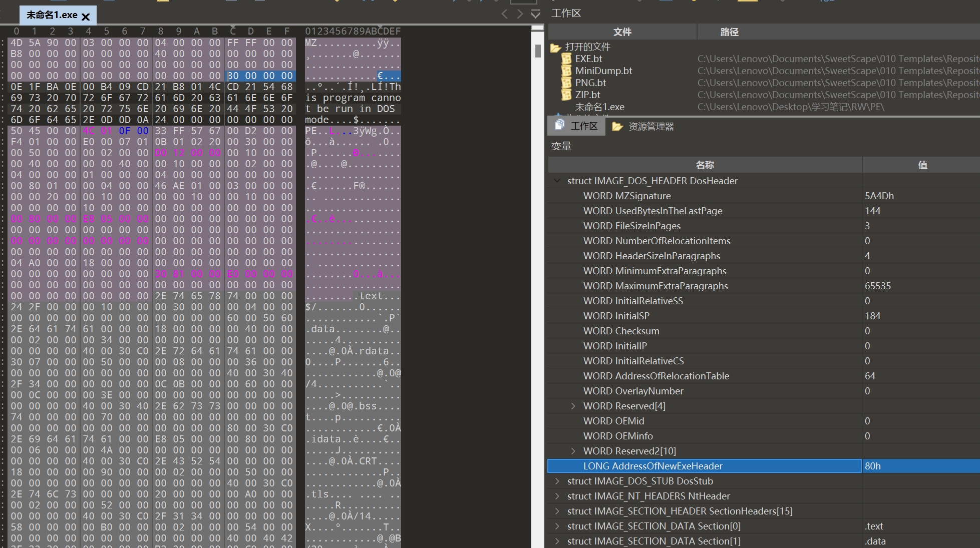Open MiniDump.bt in the workspace list
The width and height of the screenshot is (980, 548).
click(x=603, y=71)
